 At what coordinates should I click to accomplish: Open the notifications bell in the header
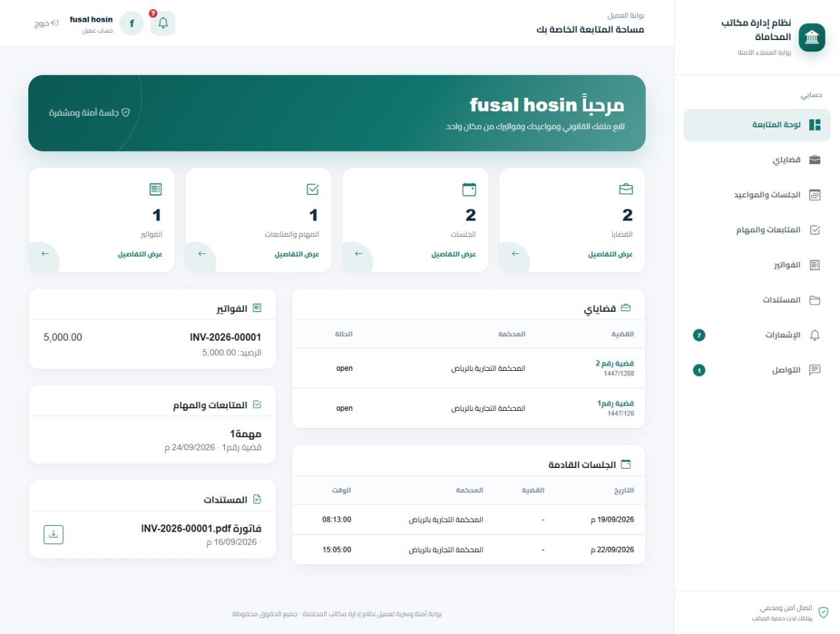tap(163, 24)
